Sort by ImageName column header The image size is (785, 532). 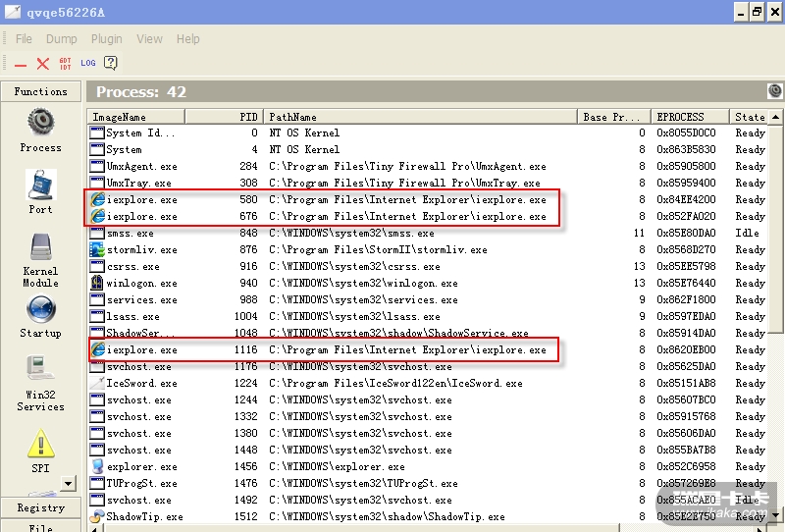(x=136, y=117)
